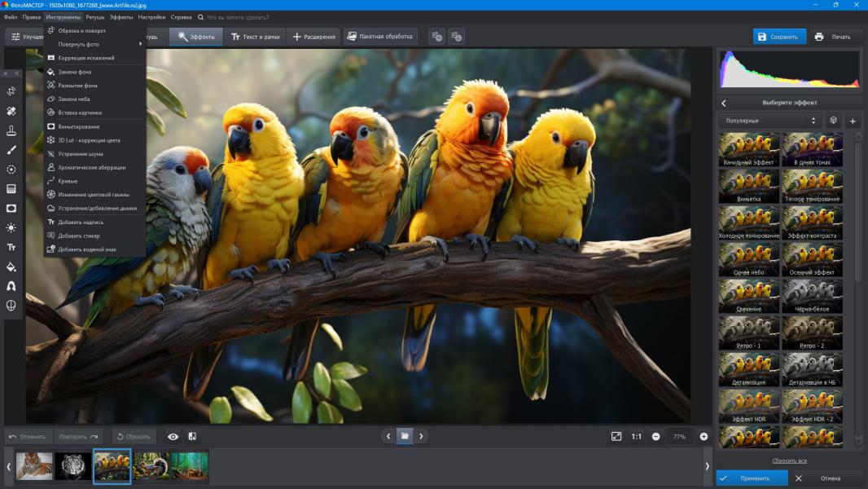Click the second preset list icon in top toolbar

456,37
